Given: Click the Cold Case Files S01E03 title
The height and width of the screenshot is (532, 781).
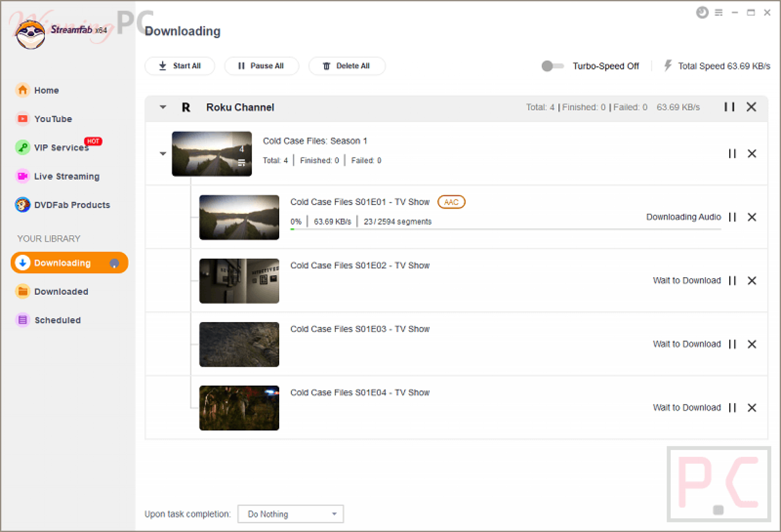Looking at the screenshot, I should [x=360, y=329].
